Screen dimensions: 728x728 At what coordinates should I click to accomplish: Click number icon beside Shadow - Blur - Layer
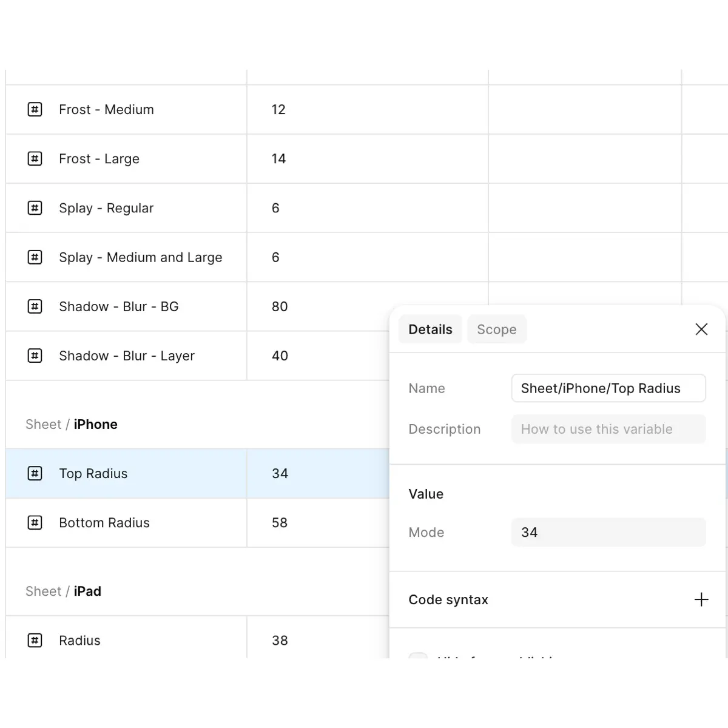tap(35, 356)
